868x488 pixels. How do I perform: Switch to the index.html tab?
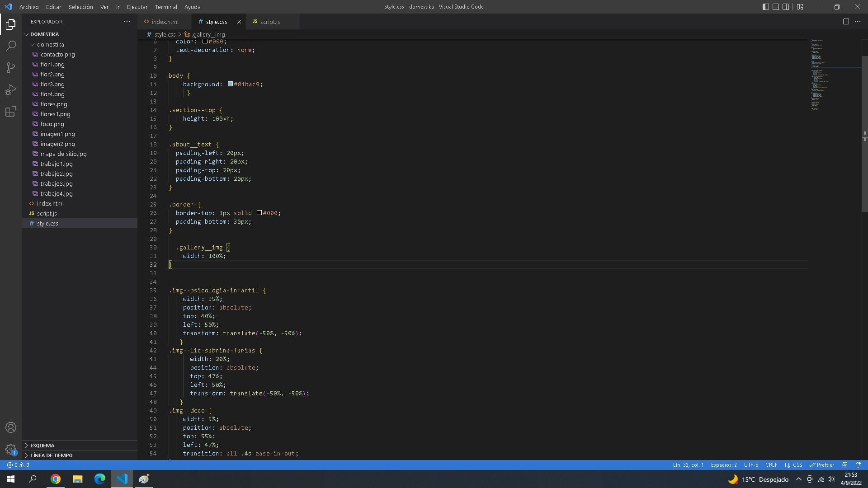[x=165, y=22]
